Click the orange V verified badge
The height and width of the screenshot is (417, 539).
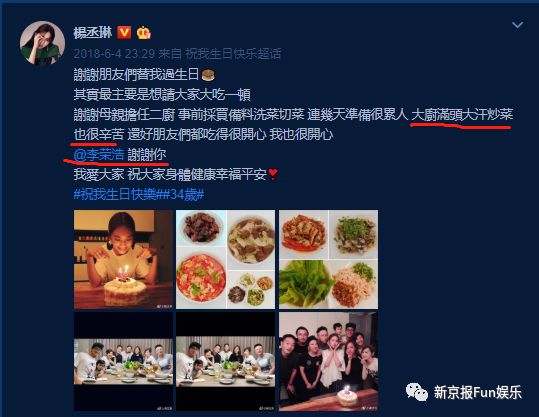pos(124,33)
